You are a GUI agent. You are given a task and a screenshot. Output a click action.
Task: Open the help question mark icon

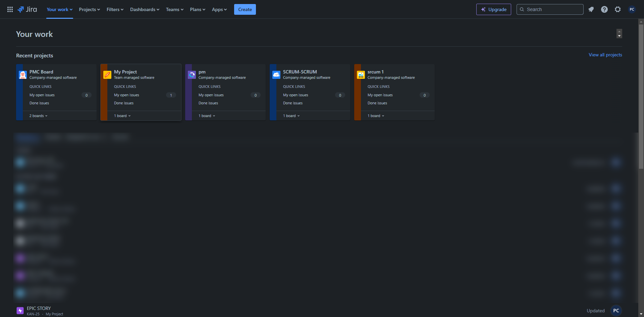point(604,9)
